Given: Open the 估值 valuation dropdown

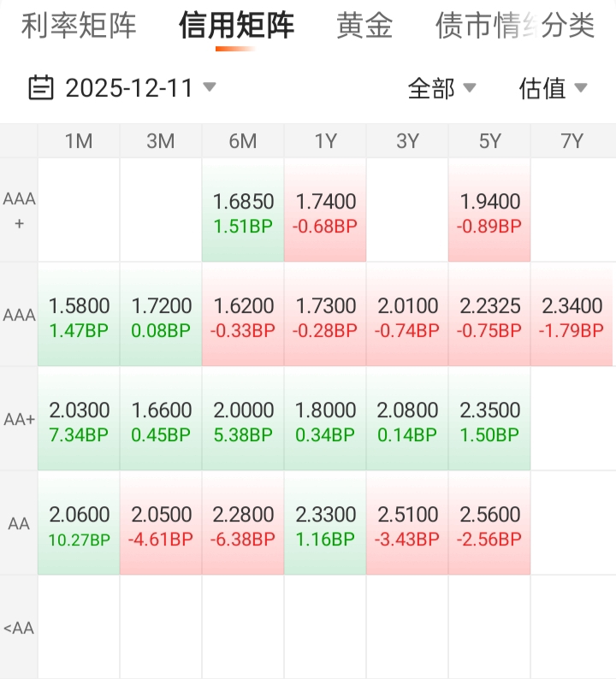Looking at the screenshot, I should 553,87.
